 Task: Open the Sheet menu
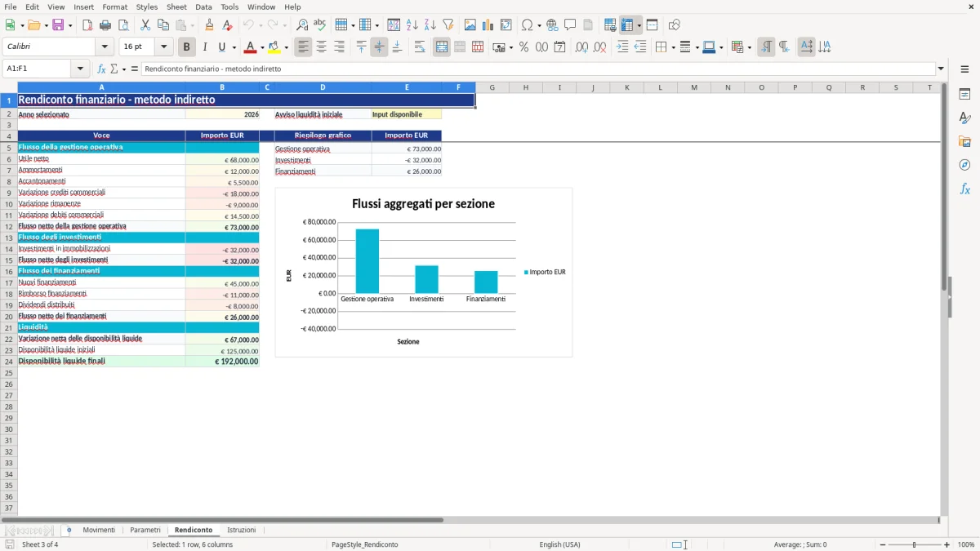pyautogui.click(x=176, y=7)
